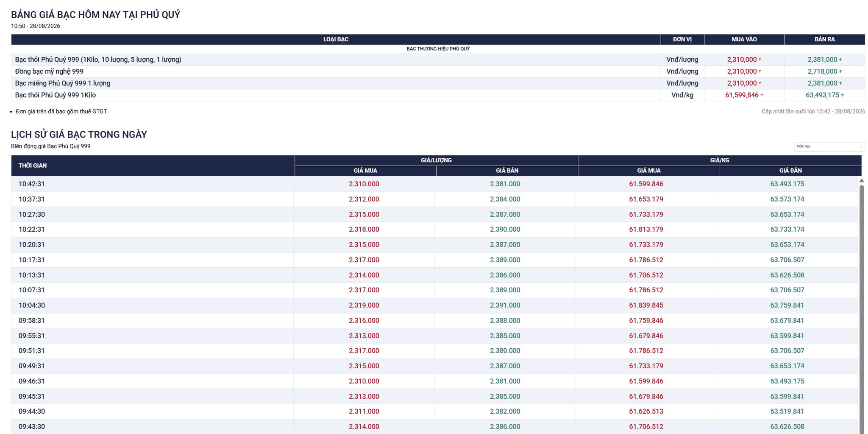Viewport: 868px width, 434px height.
Task: Click the heading "BẢNG GIÁ BẠC HÔM NAY TẠI PHÚ QUÝ"
Action: [95, 15]
